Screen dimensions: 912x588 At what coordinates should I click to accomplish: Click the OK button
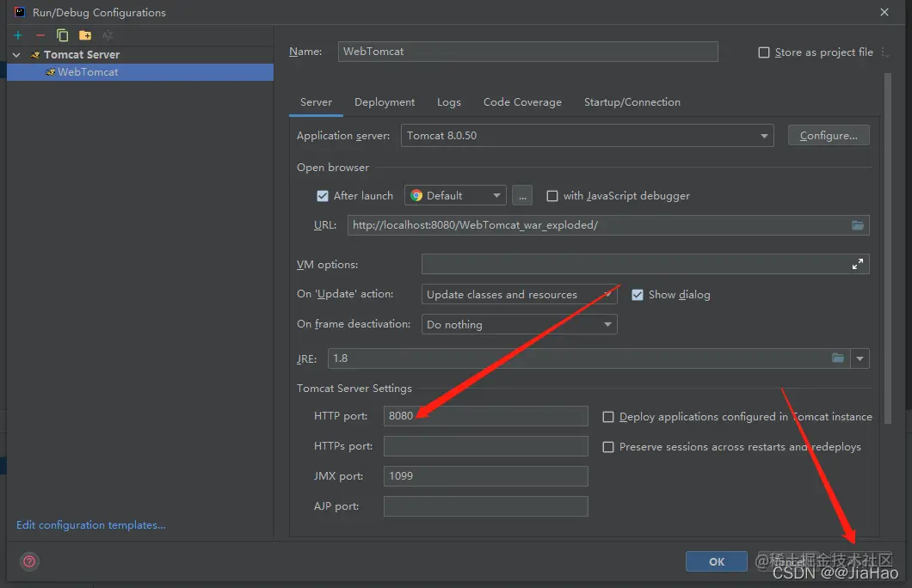717,562
